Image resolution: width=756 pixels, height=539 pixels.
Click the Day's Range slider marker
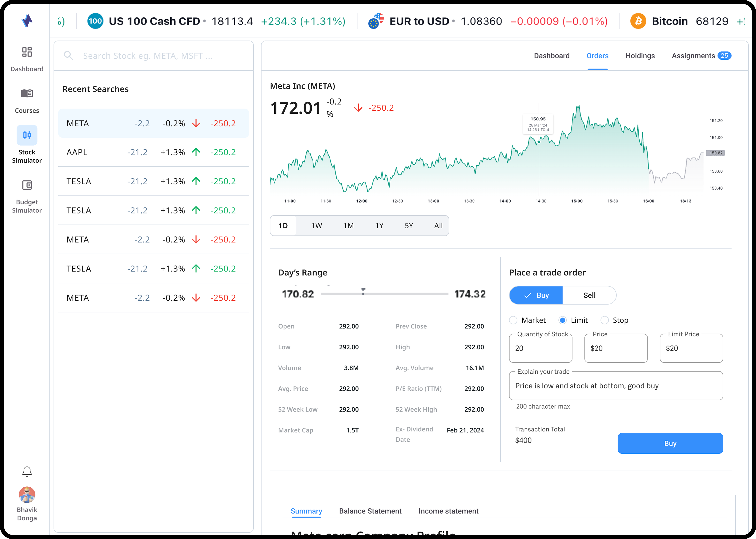pos(363,291)
